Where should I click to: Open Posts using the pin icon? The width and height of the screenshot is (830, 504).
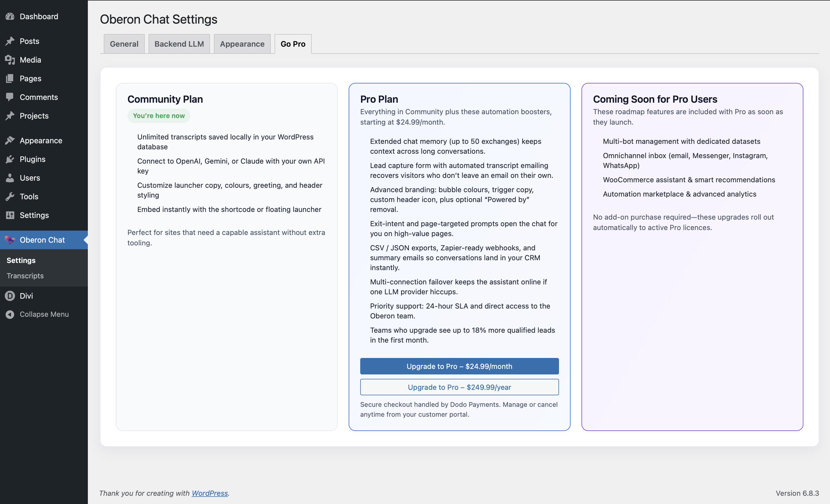click(x=10, y=41)
